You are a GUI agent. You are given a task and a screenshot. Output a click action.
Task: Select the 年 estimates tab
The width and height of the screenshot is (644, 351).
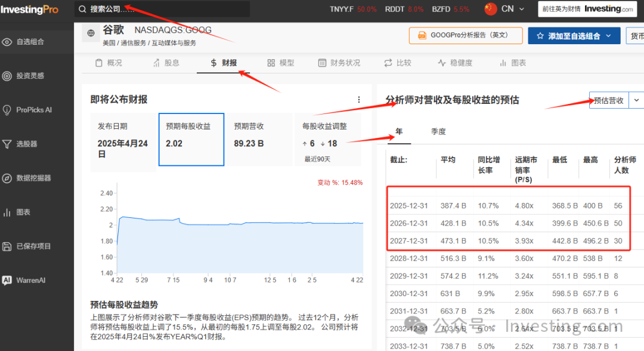[399, 131]
